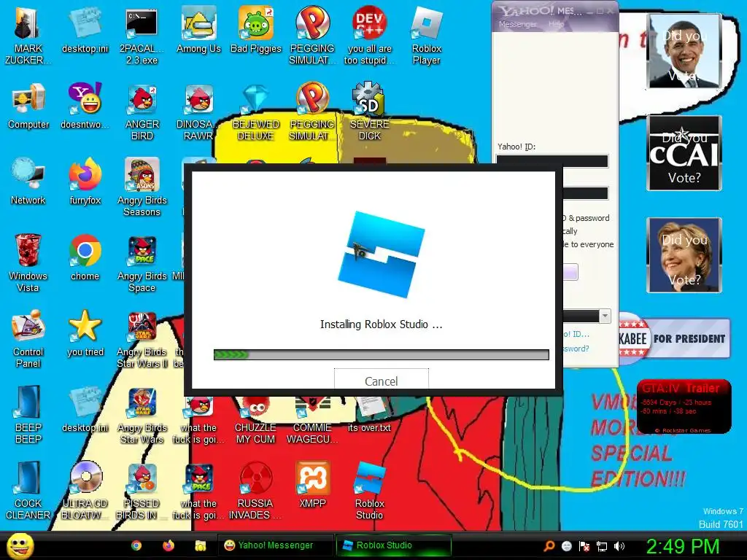This screenshot has width=747, height=560.
Task: Open Help menu in Yahoo Messenger
Action: coord(555,24)
